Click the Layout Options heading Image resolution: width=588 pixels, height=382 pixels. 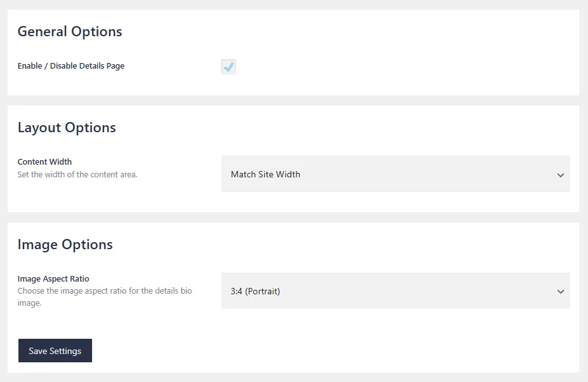[x=67, y=128]
